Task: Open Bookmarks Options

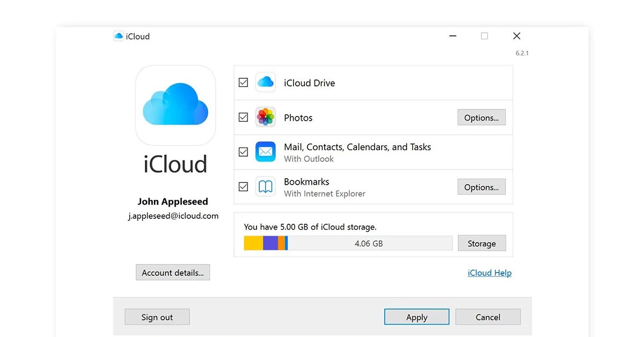Action: coord(481,187)
